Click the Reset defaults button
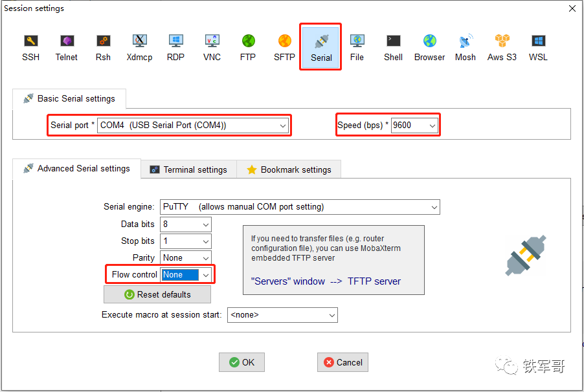 [157, 294]
